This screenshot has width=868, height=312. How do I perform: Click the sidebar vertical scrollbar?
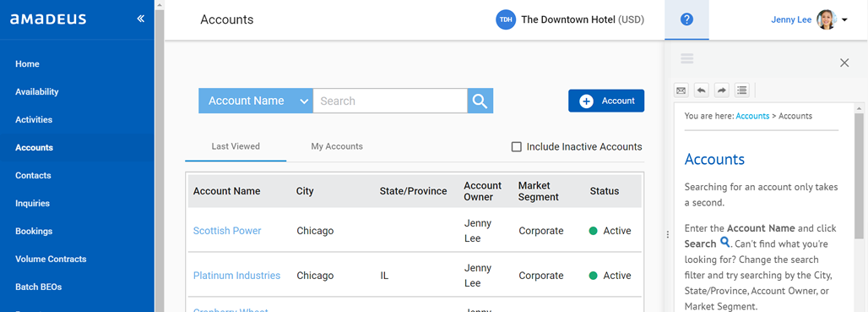[x=160, y=161]
